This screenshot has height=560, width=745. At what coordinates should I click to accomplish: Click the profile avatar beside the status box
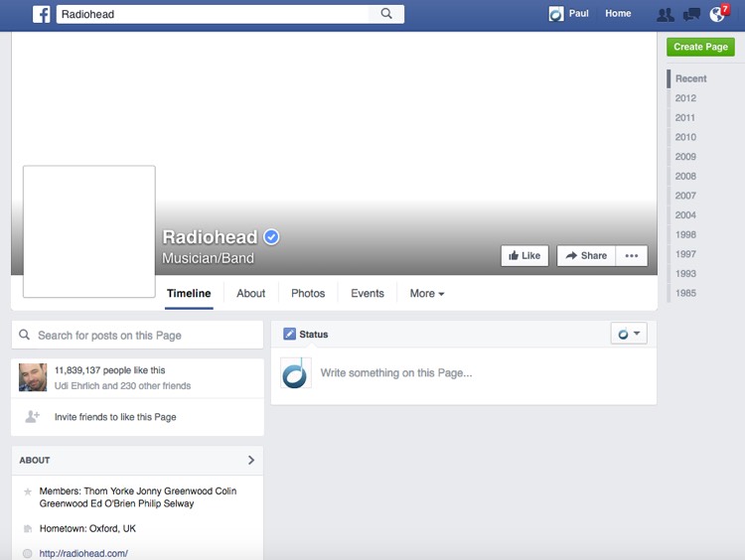(x=296, y=373)
